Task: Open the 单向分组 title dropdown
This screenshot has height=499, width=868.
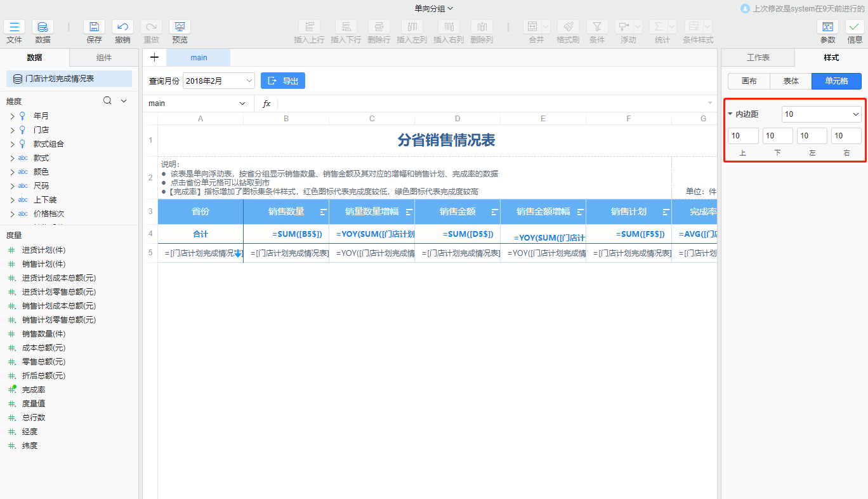Action: click(433, 8)
